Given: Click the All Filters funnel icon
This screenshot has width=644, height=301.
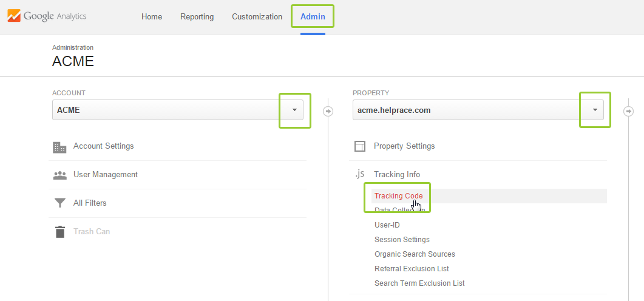Looking at the screenshot, I should (59, 203).
